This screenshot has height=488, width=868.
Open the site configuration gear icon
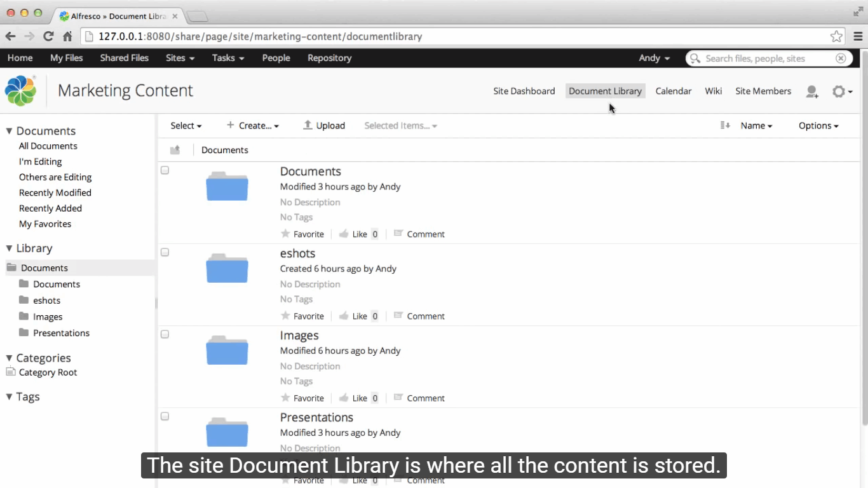click(x=839, y=91)
